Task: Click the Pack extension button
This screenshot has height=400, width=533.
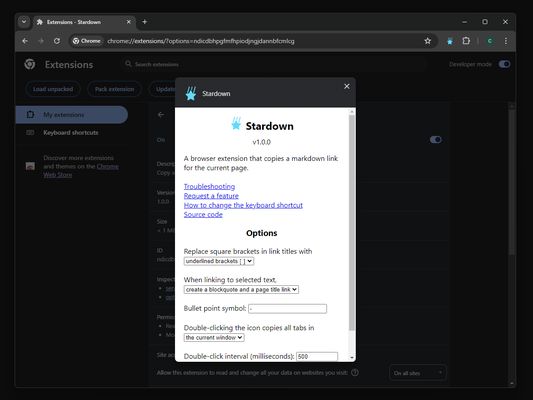Action: pos(114,89)
